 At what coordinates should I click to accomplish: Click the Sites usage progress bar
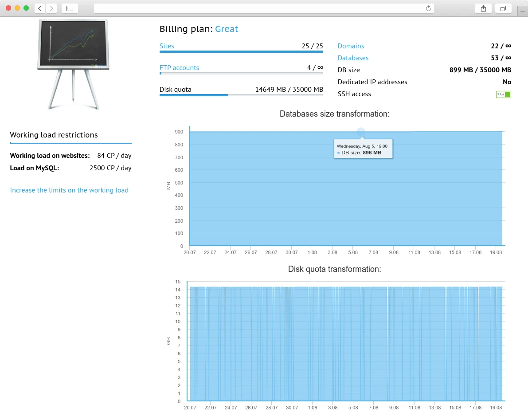click(241, 51)
